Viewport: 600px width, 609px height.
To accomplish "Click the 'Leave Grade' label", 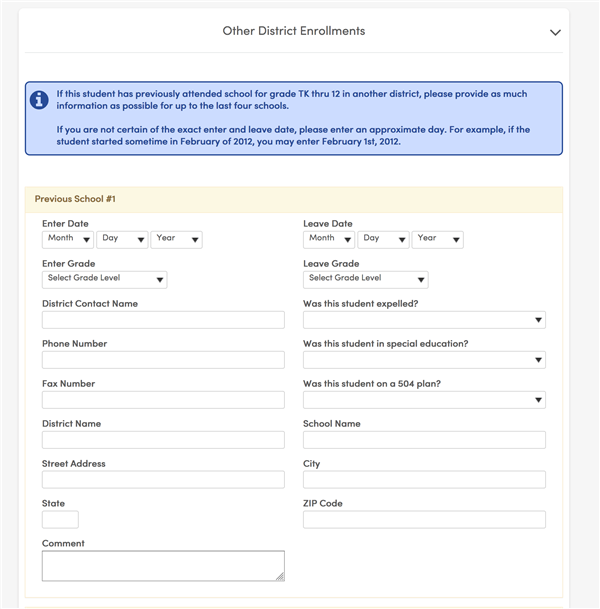I will click(331, 264).
